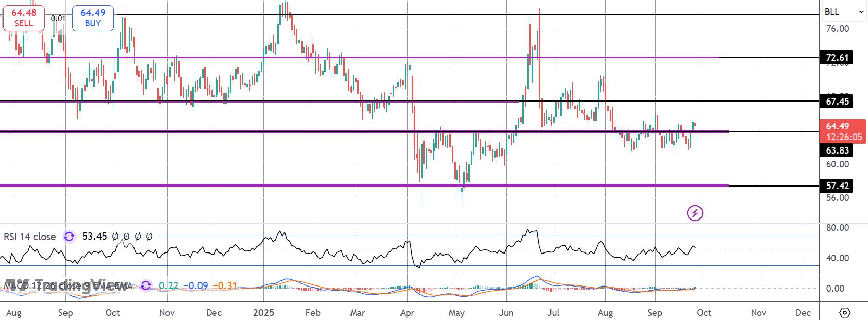Click the RSI value 53.45
The width and height of the screenshot is (868, 320).
[94, 237]
